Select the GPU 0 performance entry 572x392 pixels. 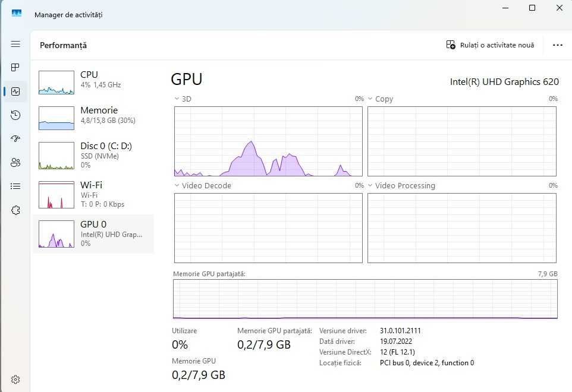tap(93, 234)
